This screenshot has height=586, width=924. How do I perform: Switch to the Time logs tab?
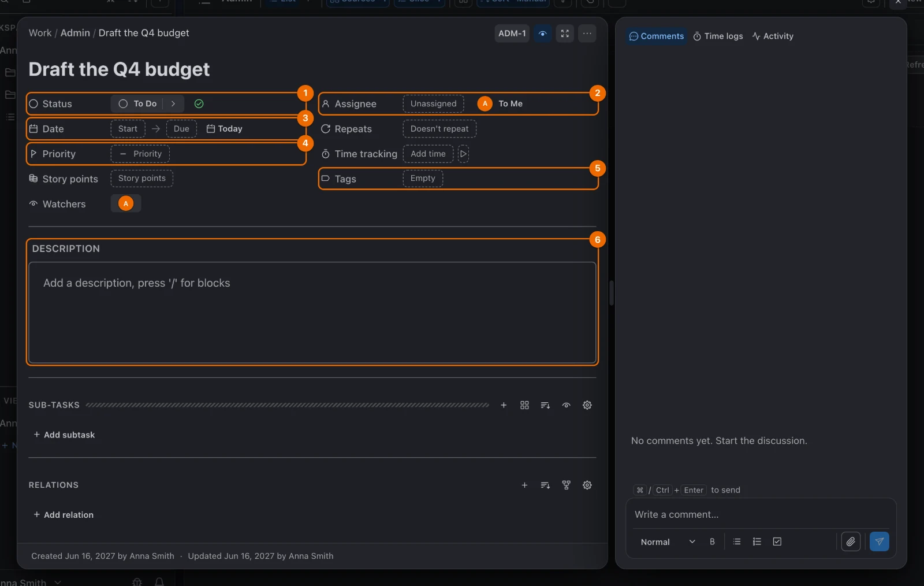718,36
